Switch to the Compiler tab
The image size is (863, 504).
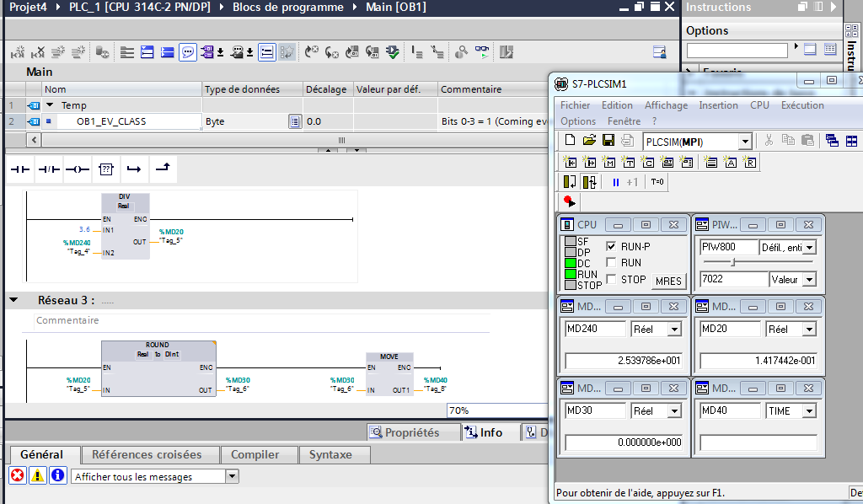coord(255,454)
